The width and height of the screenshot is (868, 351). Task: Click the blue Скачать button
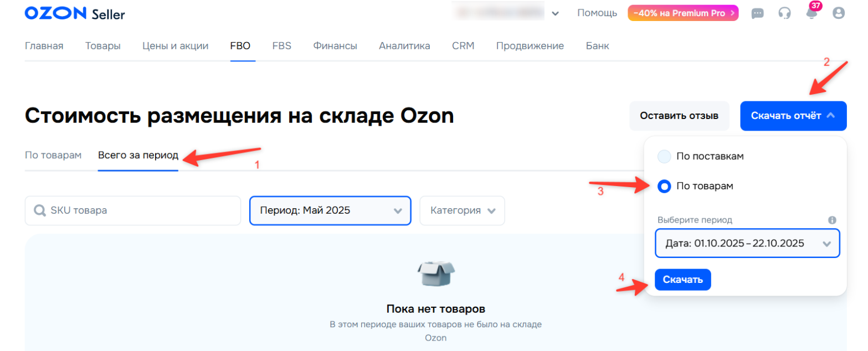(x=682, y=280)
